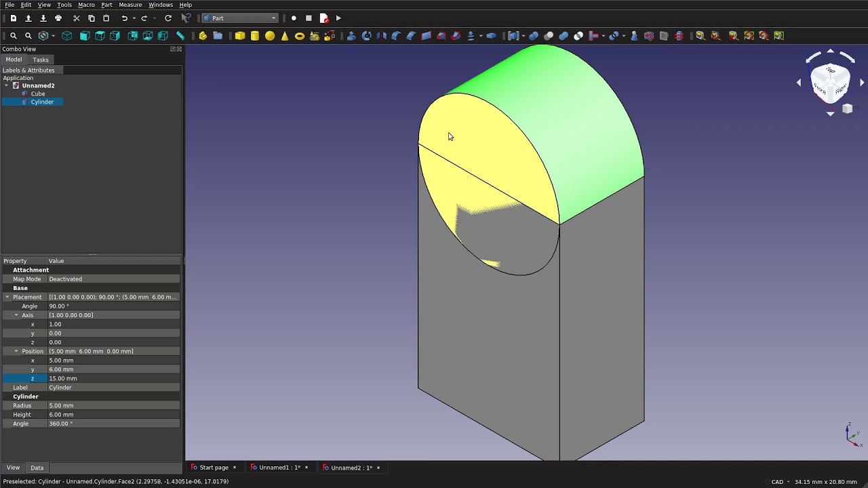The image size is (868, 488).
Task: Click the Copy icon
Action: click(x=92, y=18)
